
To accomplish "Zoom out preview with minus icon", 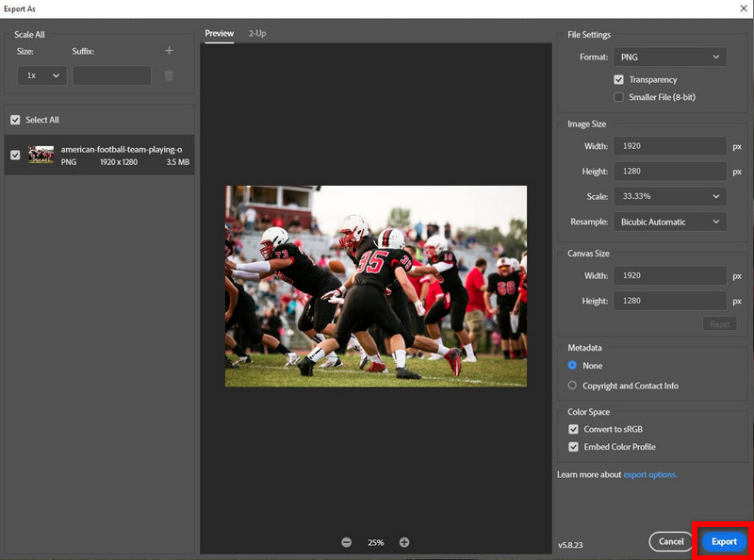I will coord(347,542).
